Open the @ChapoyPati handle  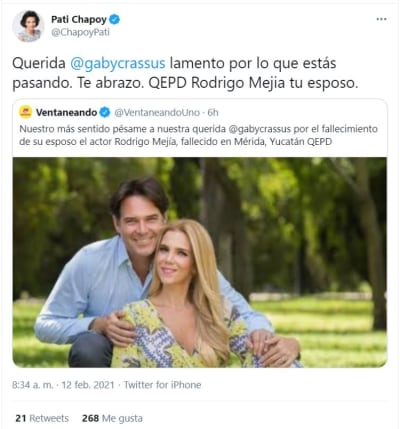click(80, 33)
